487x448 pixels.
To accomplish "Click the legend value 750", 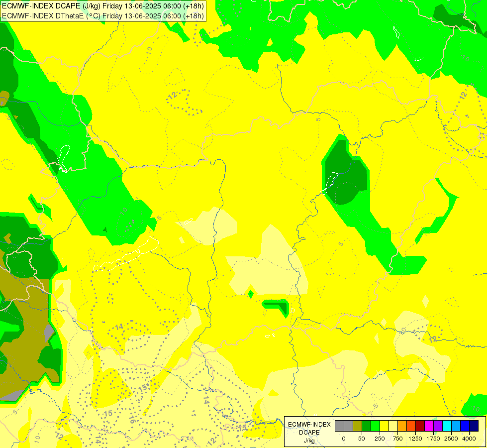I will 397,439.
